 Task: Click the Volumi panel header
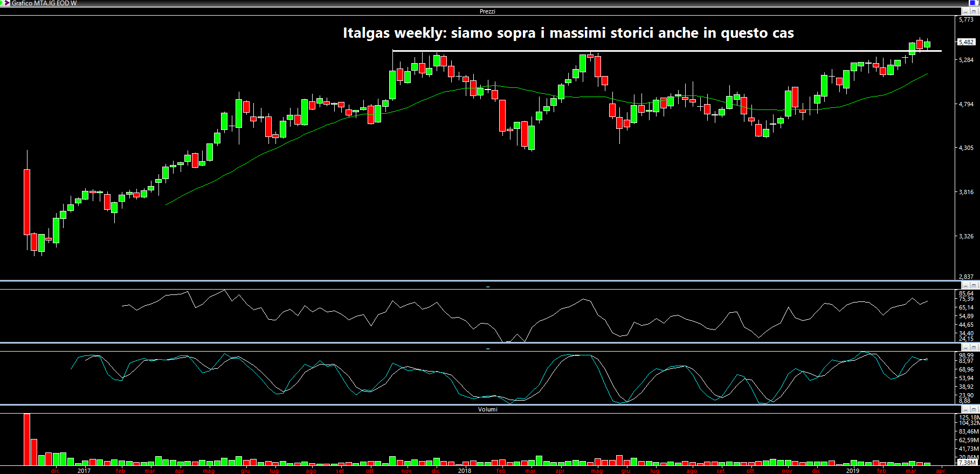pyautogui.click(x=487, y=409)
